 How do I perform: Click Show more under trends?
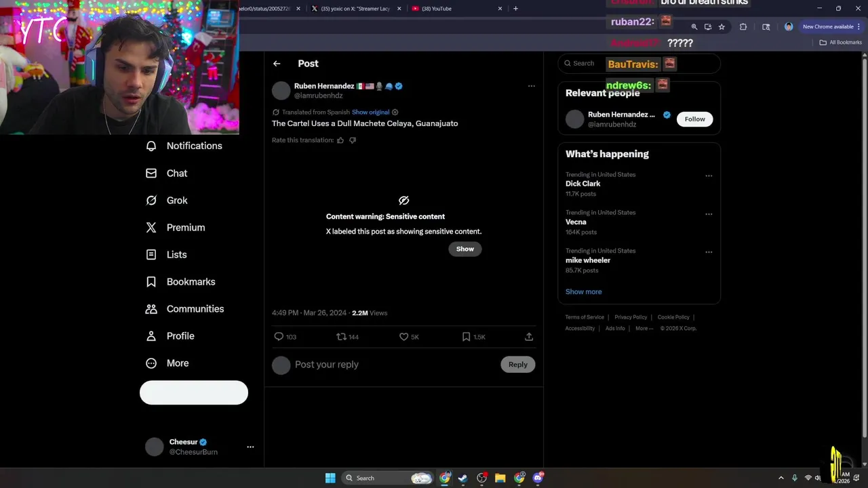[x=584, y=291]
